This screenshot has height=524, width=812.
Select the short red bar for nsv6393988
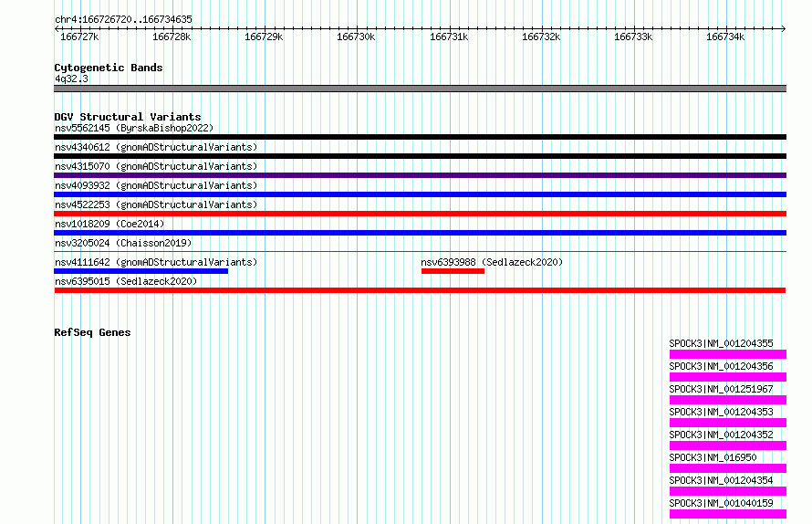[x=453, y=271]
